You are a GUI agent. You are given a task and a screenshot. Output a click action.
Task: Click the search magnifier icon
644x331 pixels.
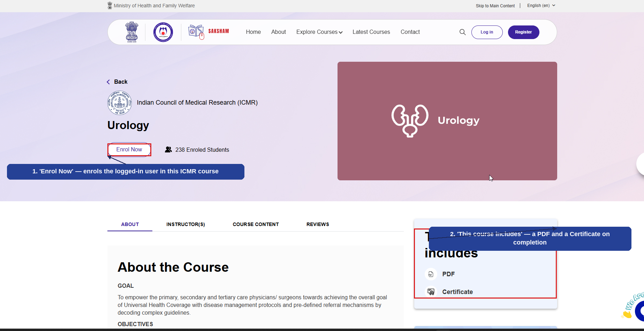(x=462, y=32)
